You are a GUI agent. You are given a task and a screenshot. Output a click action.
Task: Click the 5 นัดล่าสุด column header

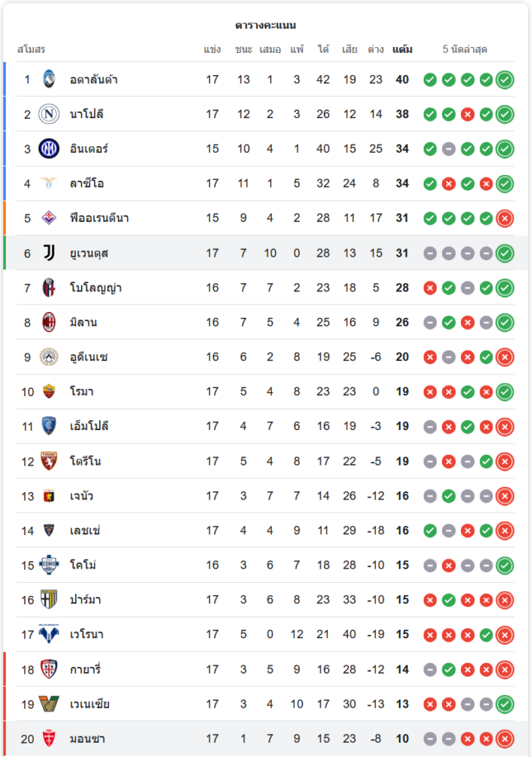pos(465,50)
